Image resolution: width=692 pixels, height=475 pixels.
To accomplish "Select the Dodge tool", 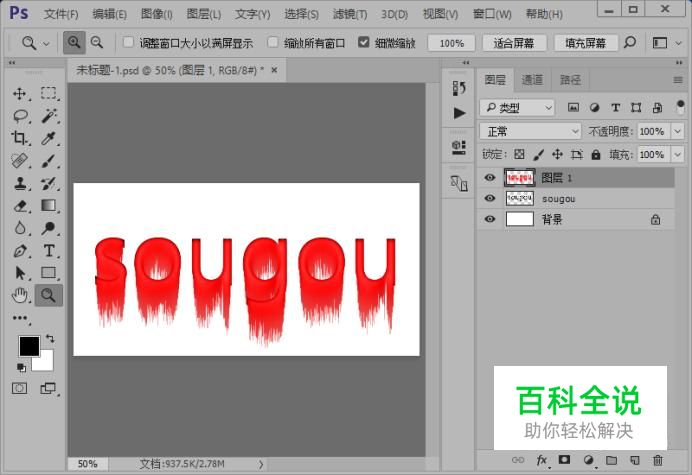I will coord(48,228).
